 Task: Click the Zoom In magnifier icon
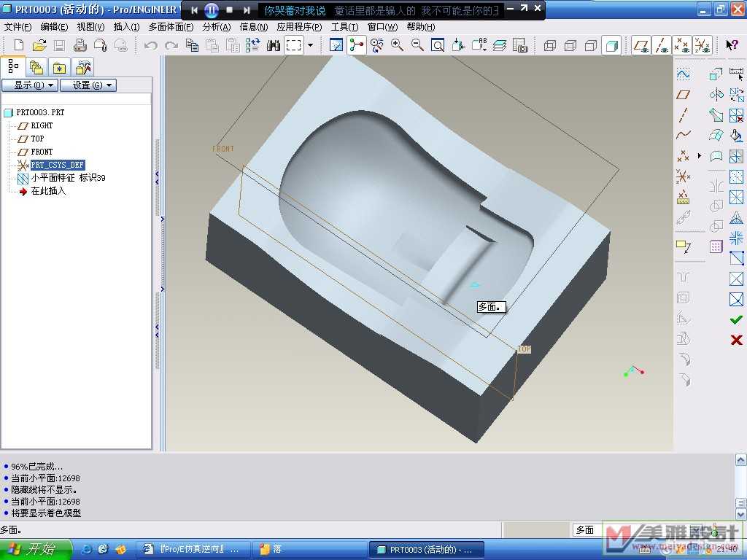coord(398,45)
